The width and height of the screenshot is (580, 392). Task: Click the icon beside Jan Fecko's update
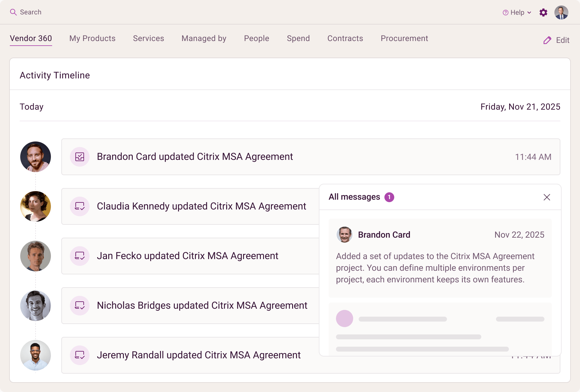pos(80,256)
